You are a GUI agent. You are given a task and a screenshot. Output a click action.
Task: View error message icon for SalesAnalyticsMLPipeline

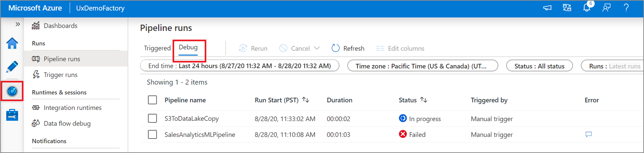coord(588,134)
